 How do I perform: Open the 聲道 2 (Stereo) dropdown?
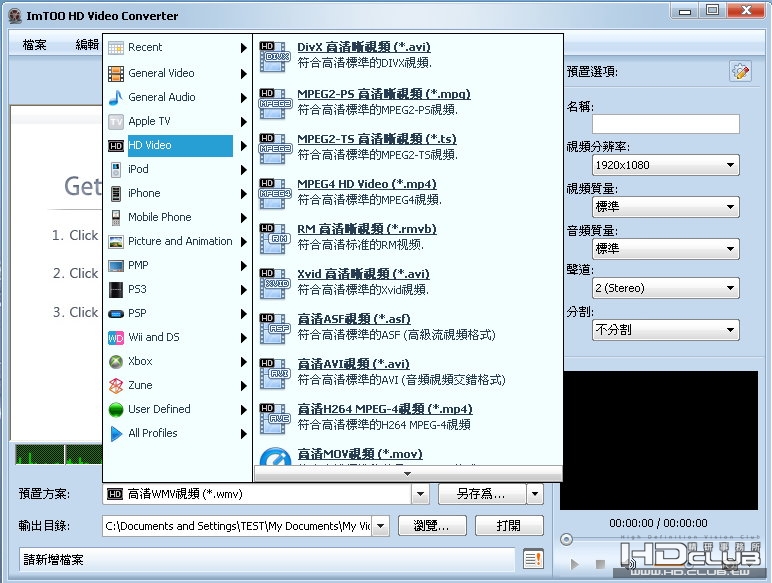tap(665, 288)
